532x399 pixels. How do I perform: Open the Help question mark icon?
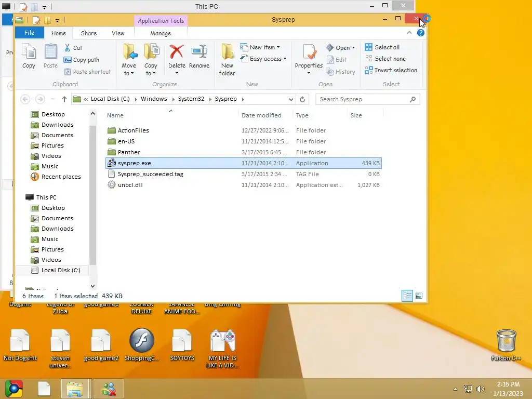pyautogui.click(x=421, y=33)
